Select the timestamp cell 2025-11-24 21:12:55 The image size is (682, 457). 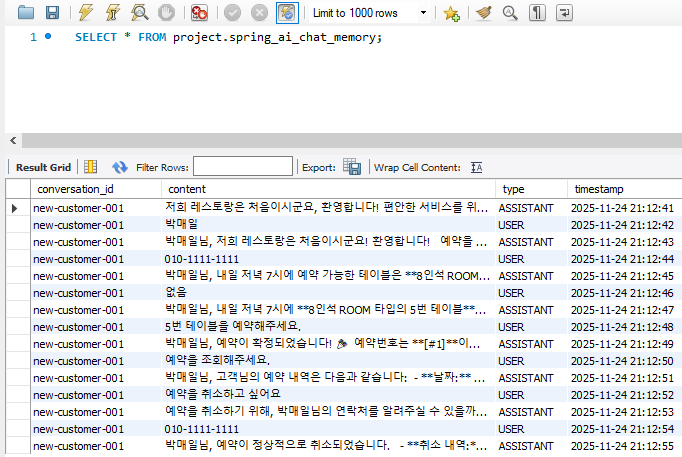pyautogui.click(x=625, y=446)
